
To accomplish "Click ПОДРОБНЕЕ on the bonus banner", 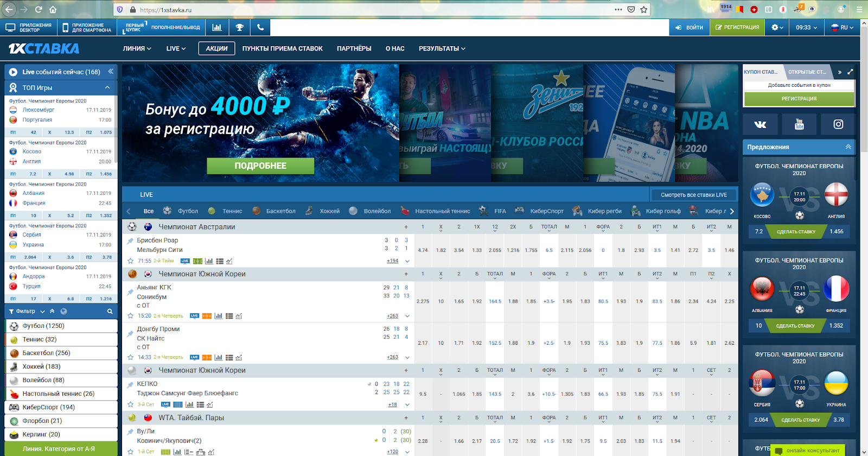I will coord(260,166).
